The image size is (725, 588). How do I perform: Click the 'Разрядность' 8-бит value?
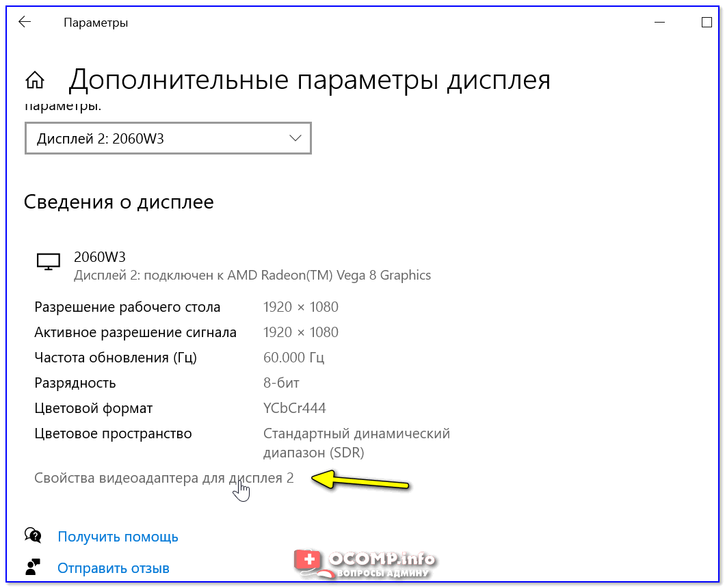pyautogui.click(x=281, y=383)
